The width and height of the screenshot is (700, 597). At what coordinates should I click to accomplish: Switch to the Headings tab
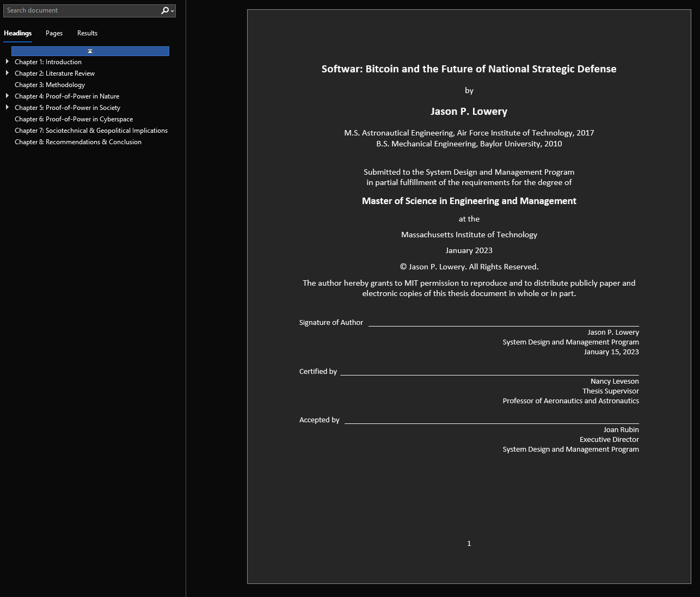coord(18,33)
